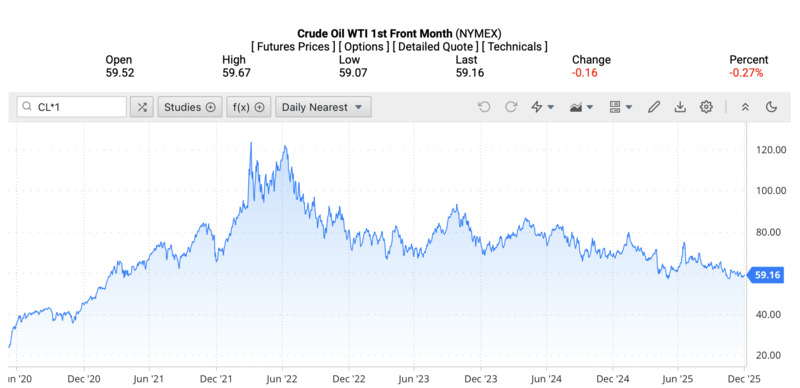Viewport: 800px width, 388px height.
Task: Click the search magnifier in symbol box
Action: pos(27,108)
